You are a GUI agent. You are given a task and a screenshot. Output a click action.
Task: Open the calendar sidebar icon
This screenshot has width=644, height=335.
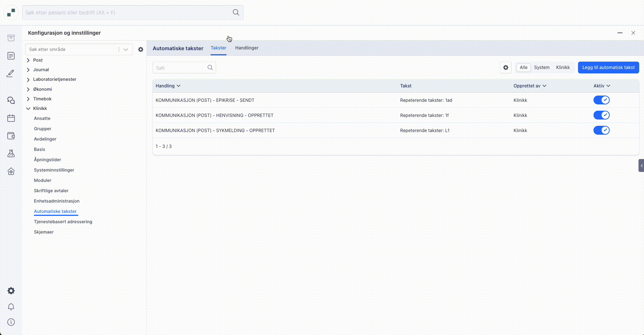(x=11, y=118)
